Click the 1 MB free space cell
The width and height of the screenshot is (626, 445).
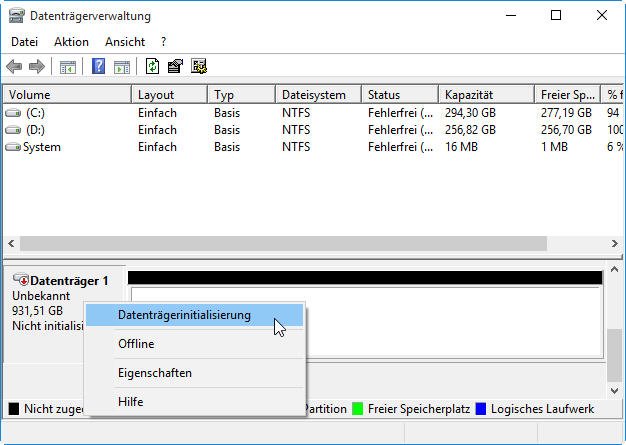click(554, 147)
